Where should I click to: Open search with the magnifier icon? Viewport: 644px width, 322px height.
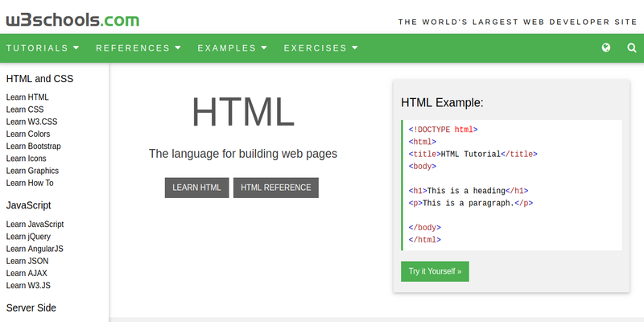click(x=632, y=47)
